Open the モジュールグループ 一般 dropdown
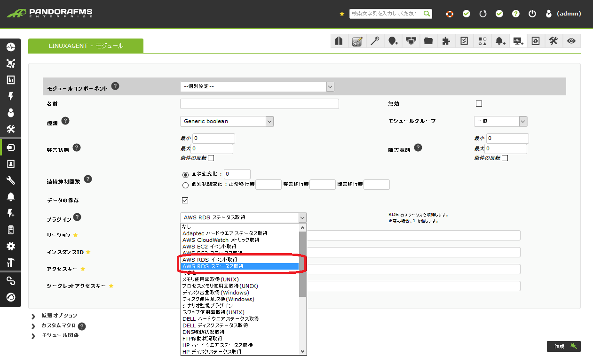The height and width of the screenshot is (364, 593). coord(501,121)
